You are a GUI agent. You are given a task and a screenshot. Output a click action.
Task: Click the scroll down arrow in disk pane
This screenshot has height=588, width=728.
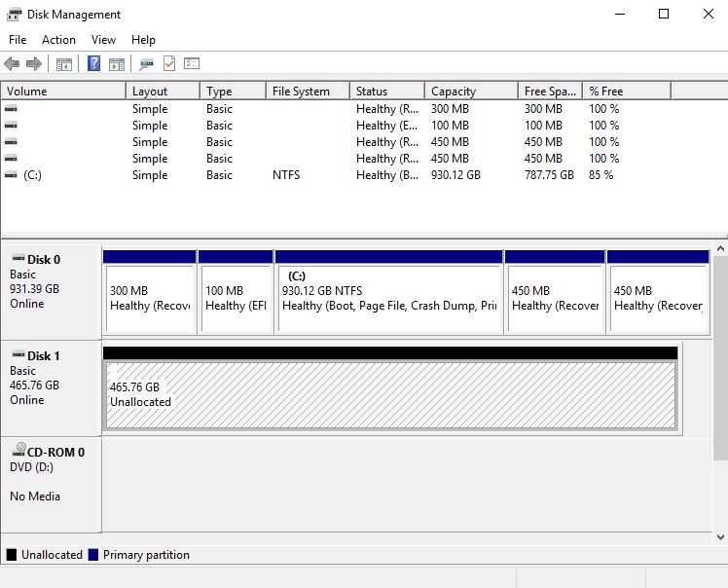tap(720, 536)
